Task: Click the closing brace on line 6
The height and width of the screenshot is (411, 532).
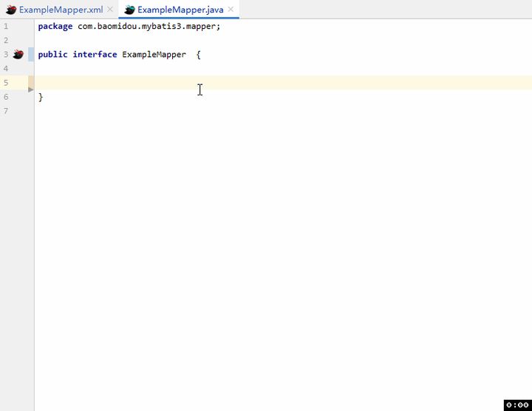Action: coord(41,98)
